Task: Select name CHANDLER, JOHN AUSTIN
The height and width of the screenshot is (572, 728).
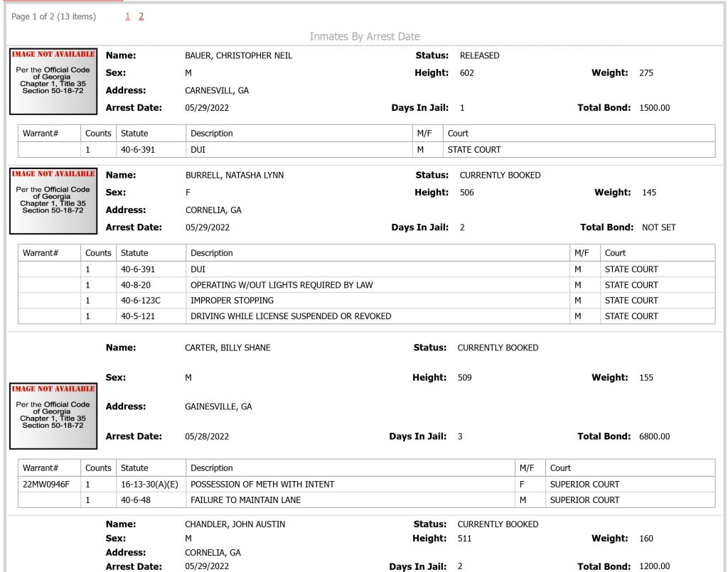Action: (235, 524)
